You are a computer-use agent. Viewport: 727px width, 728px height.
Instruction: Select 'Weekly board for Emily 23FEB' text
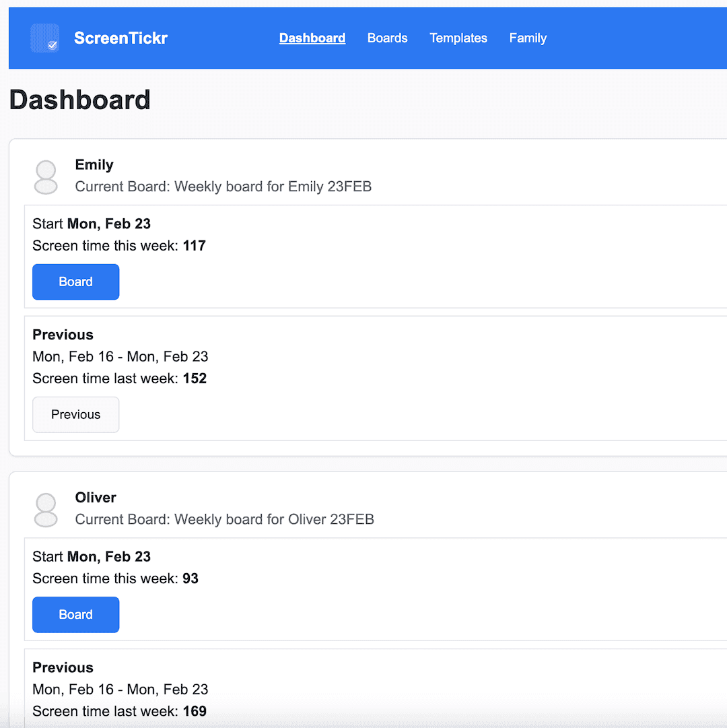(x=273, y=187)
